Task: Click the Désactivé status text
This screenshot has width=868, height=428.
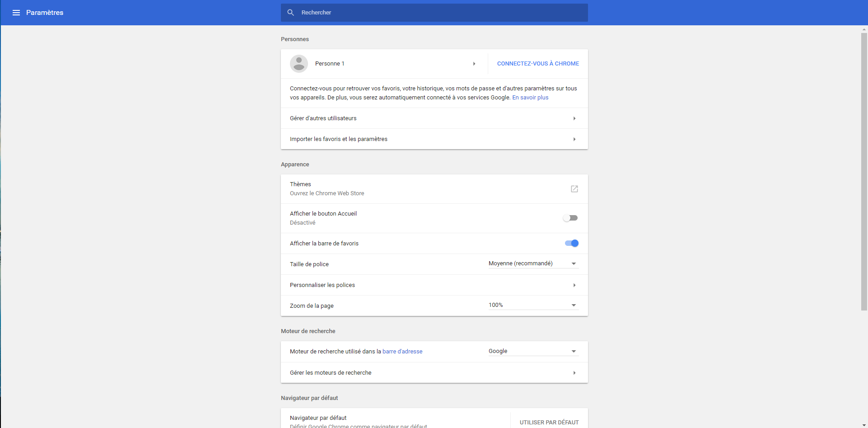Action: coord(303,223)
